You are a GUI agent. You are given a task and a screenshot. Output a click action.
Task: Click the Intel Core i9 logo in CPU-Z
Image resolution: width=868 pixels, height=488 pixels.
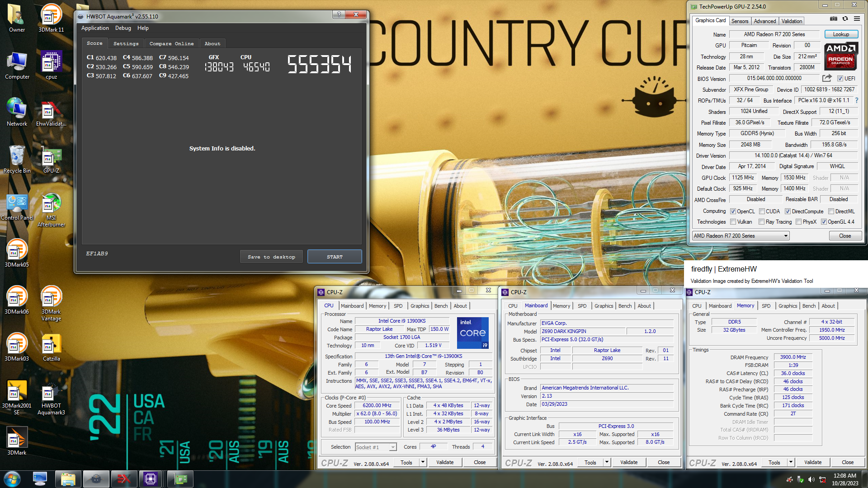(x=473, y=333)
